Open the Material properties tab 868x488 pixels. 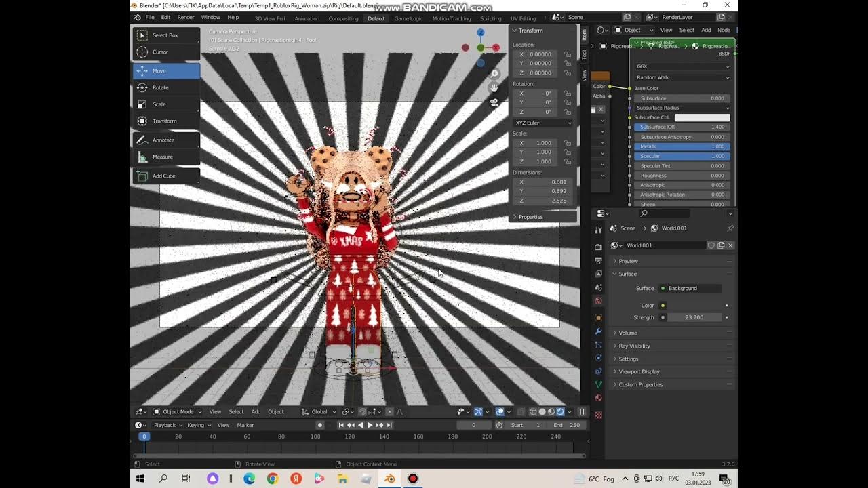(x=598, y=398)
